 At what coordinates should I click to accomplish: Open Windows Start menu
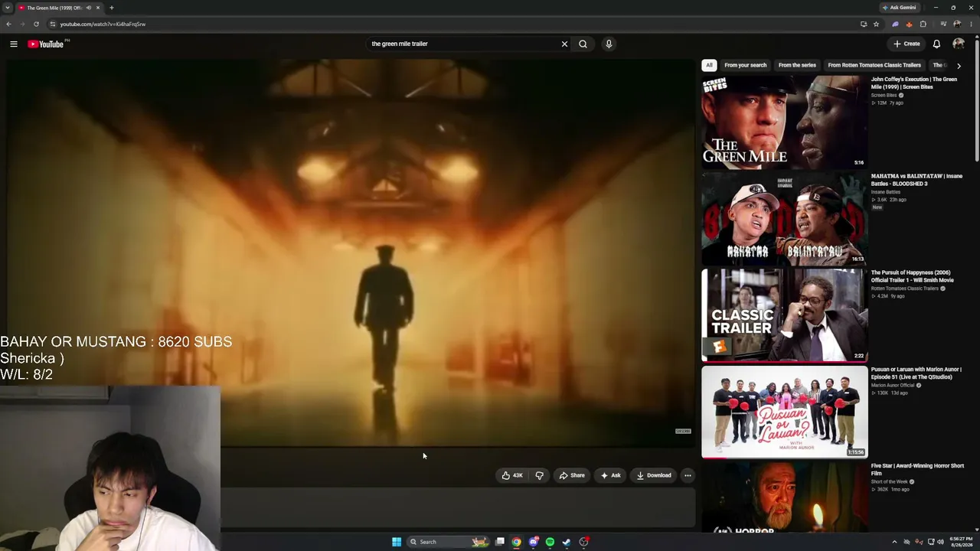[x=397, y=542]
